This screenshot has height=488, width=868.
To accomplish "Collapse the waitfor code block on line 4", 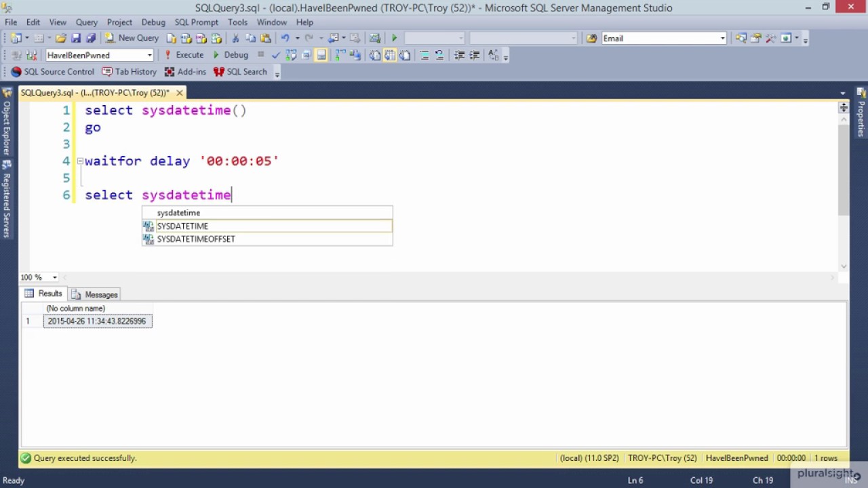I will (79, 161).
